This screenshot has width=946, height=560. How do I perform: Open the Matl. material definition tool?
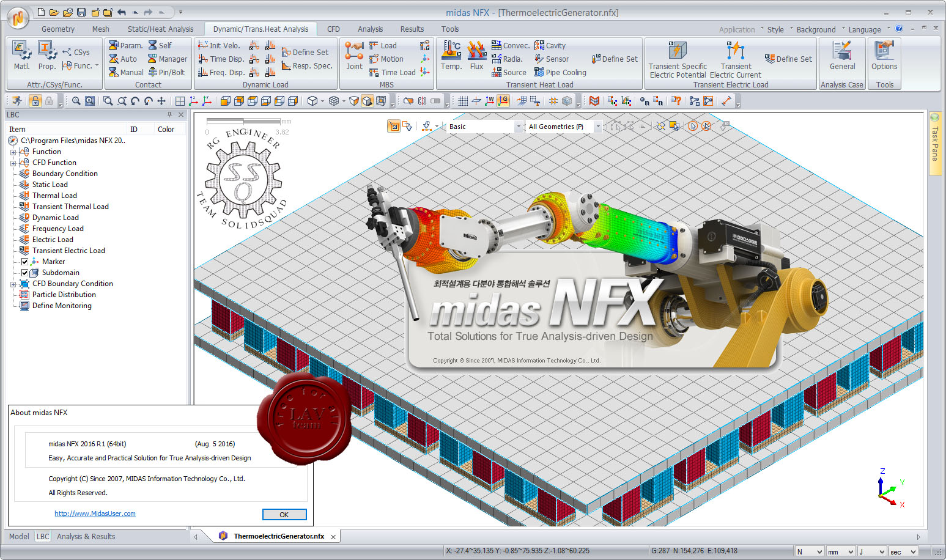pyautogui.click(x=21, y=56)
